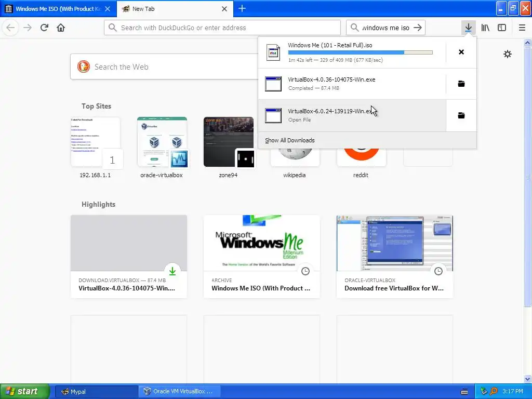Viewport: 532px width, 399px height.
Task: Click the history clock on oracle-virtualbox highlight
Action: click(x=438, y=271)
